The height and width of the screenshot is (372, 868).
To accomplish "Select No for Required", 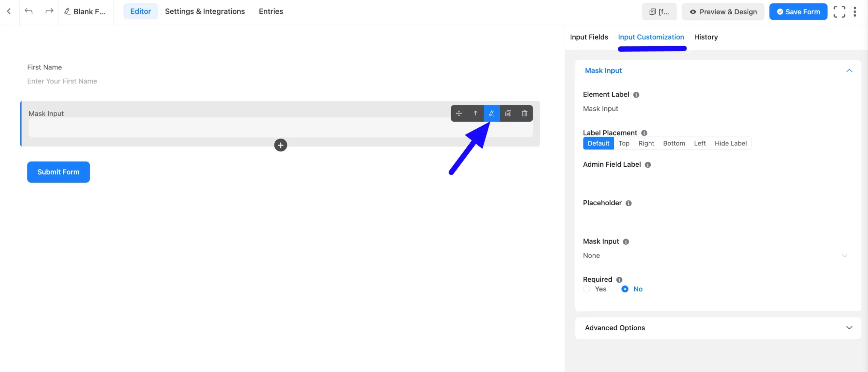I will (x=625, y=289).
